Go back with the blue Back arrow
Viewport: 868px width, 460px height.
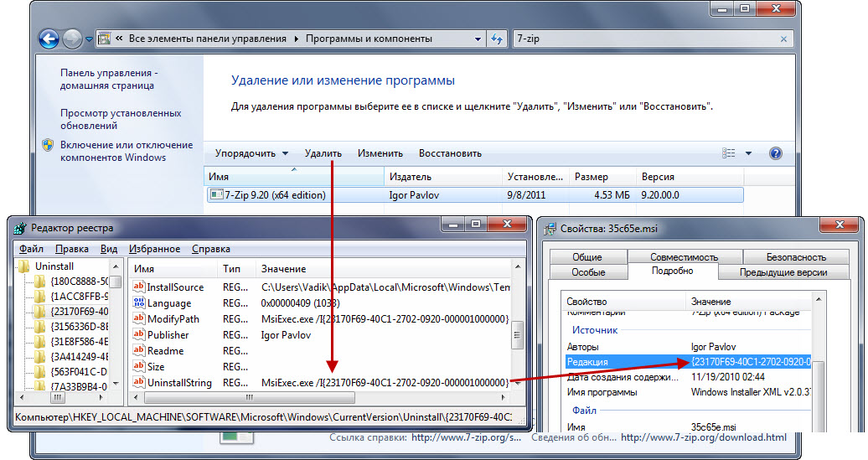click(49, 39)
